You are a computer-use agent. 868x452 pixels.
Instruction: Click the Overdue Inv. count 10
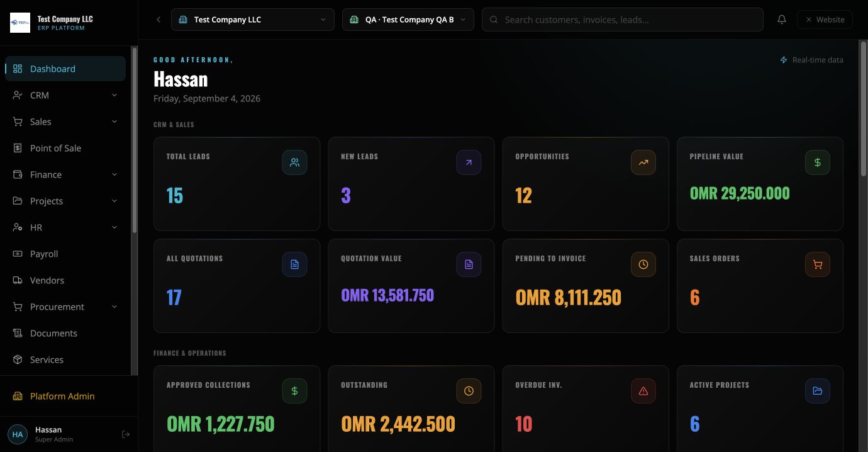pyautogui.click(x=524, y=424)
